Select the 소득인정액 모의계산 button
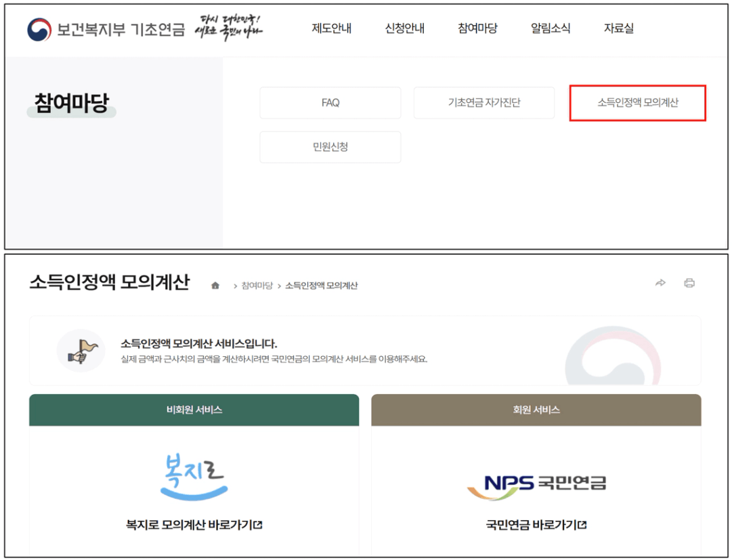This screenshot has height=560, width=732. point(638,103)
